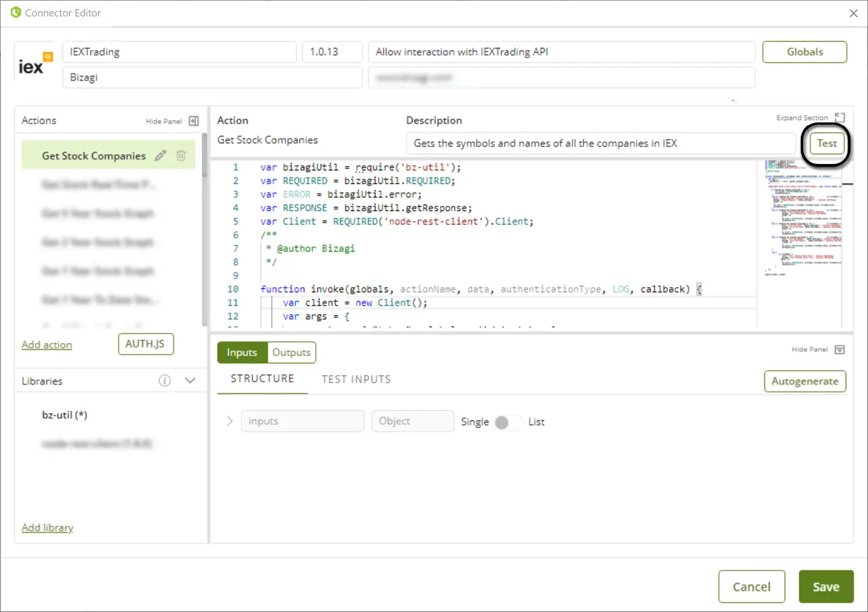The height and width of the screenshot is (612, 868).
Task: Edit the inputs name field
Action: point(302,421)
